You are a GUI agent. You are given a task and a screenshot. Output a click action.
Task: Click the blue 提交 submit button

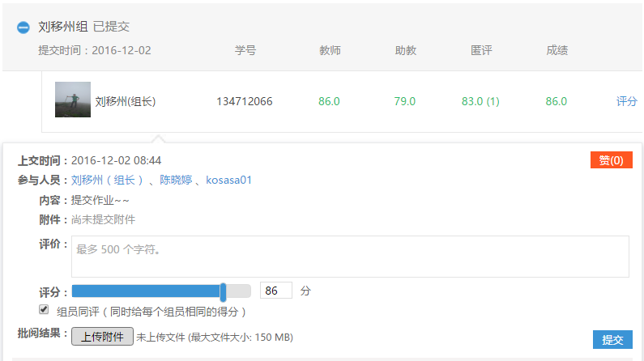pyautogui.click(x=612, y=340)
